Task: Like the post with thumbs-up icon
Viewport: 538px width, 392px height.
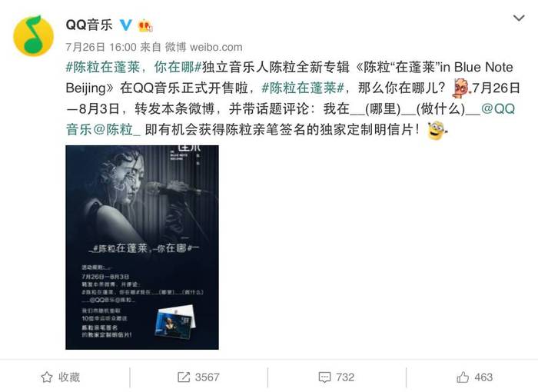Action: click(463, 377)
